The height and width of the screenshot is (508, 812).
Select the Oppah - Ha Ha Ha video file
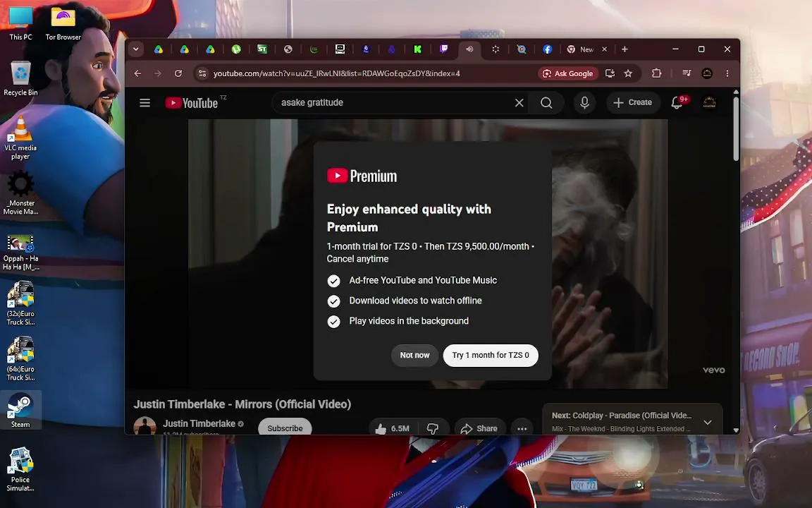(20, 253)
